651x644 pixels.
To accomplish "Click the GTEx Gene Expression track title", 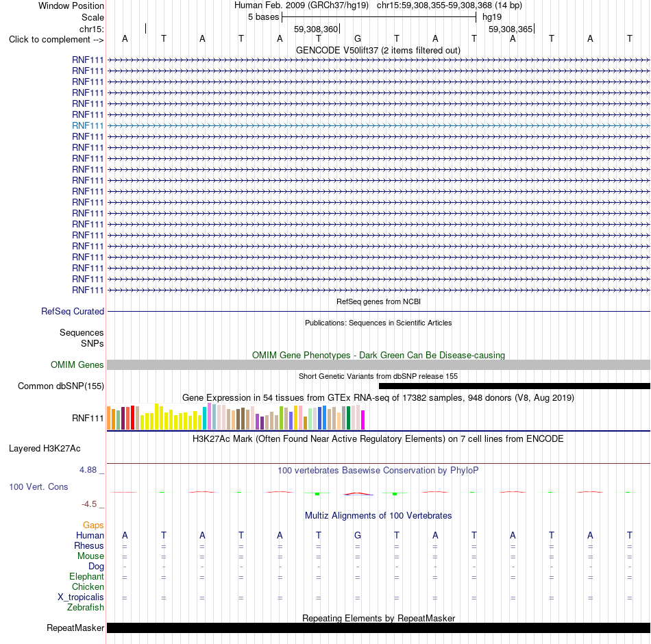I will (378, 398).
